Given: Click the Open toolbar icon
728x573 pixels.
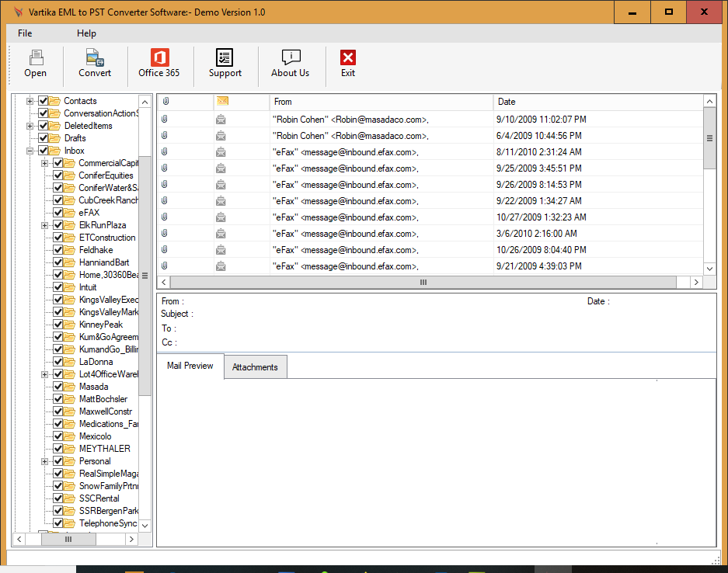Looking at the screenshot, I should click(36, 57).
